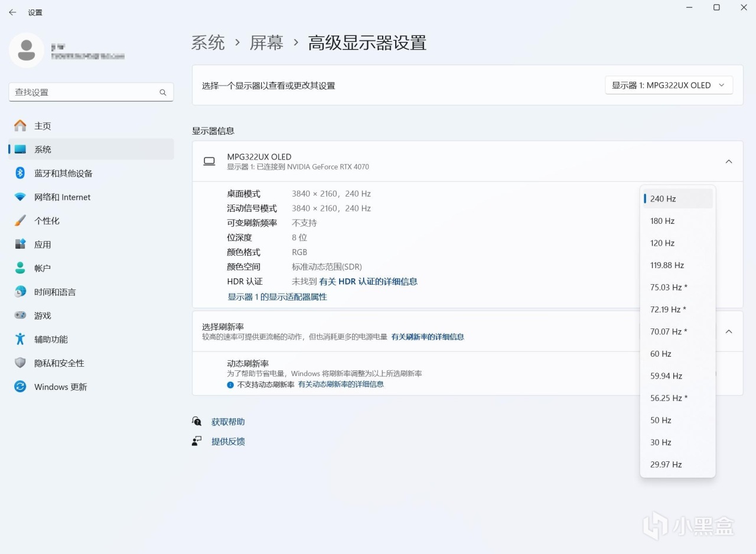Screen dimensions: 756x554
Task: Click the monitor icon beside MPG322UX OLED
Action: coord(209,161)
